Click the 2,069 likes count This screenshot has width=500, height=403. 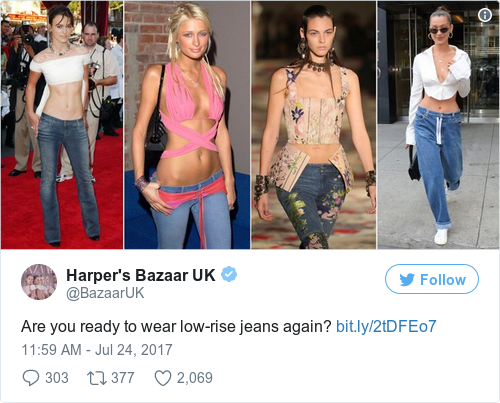pyautogui.click(x=195, y=378)
